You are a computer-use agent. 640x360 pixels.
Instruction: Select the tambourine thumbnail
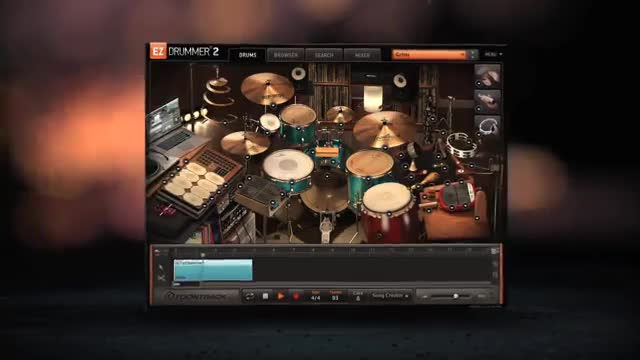coord(487,126)
